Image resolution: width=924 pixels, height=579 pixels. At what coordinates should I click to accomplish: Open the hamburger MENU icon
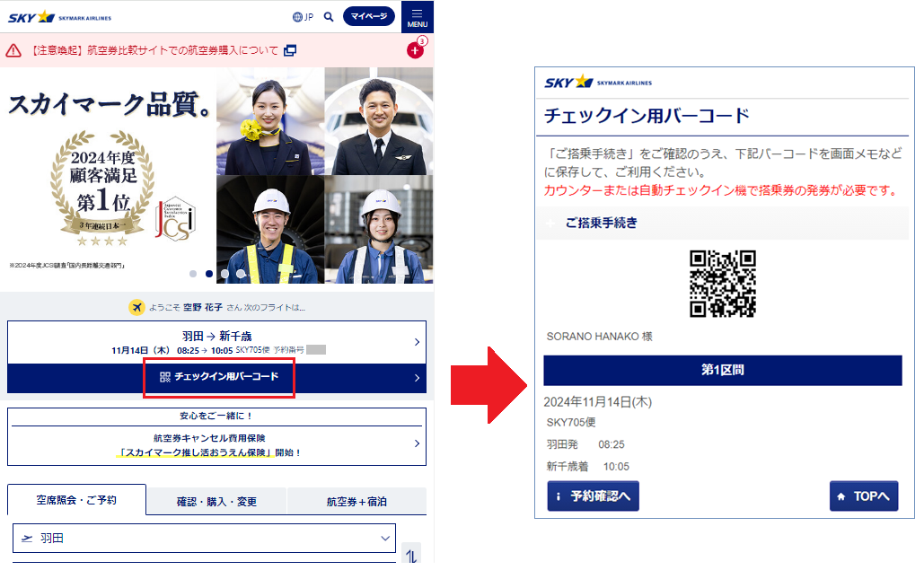coord(417,17)
